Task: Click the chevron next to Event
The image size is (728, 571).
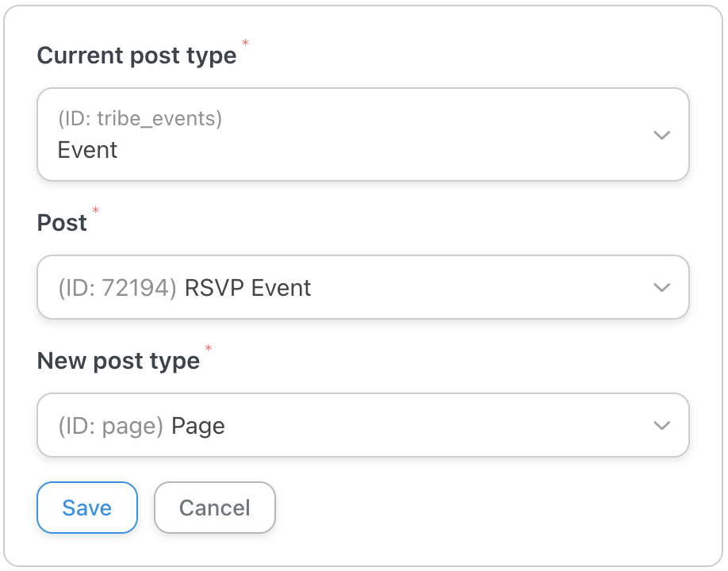Action: tap(661, 135)
